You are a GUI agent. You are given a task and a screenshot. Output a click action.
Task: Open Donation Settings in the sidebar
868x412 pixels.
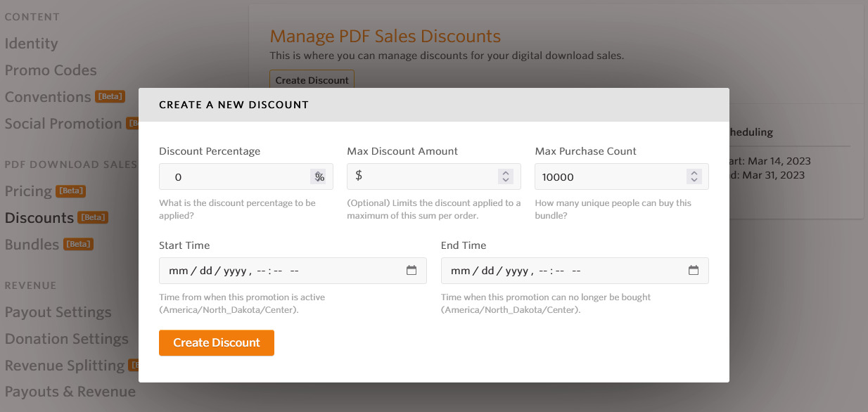point(67,339)
